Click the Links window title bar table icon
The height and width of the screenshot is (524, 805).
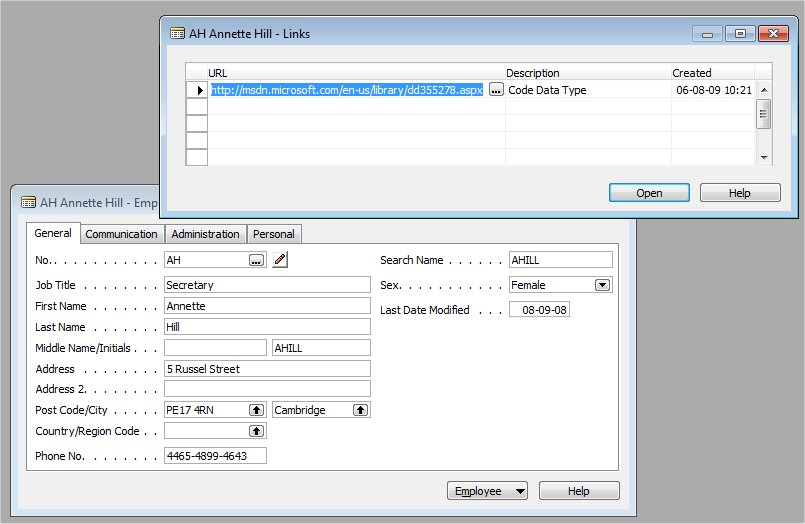pyautogui.click(x=177, y=33)
